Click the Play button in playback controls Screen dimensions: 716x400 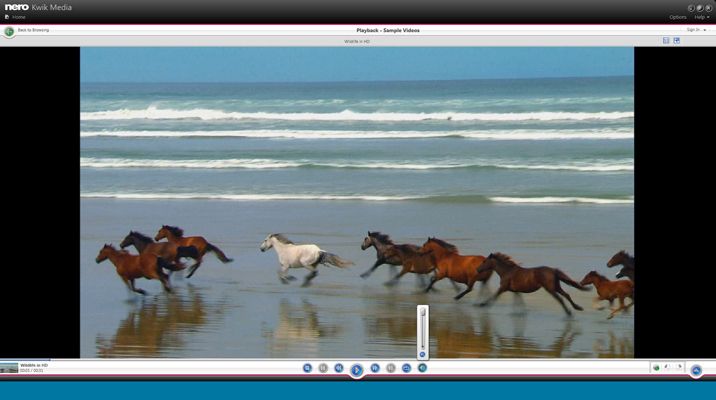tap(356, 369)
